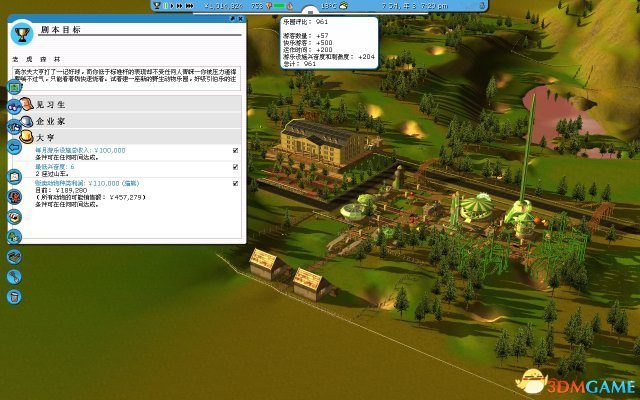Screen dimensions: 640x400
Task: Toggle checkbox for ¥100,000 monthly income goal
Action: pyautogui.click(x=235, y=150)
